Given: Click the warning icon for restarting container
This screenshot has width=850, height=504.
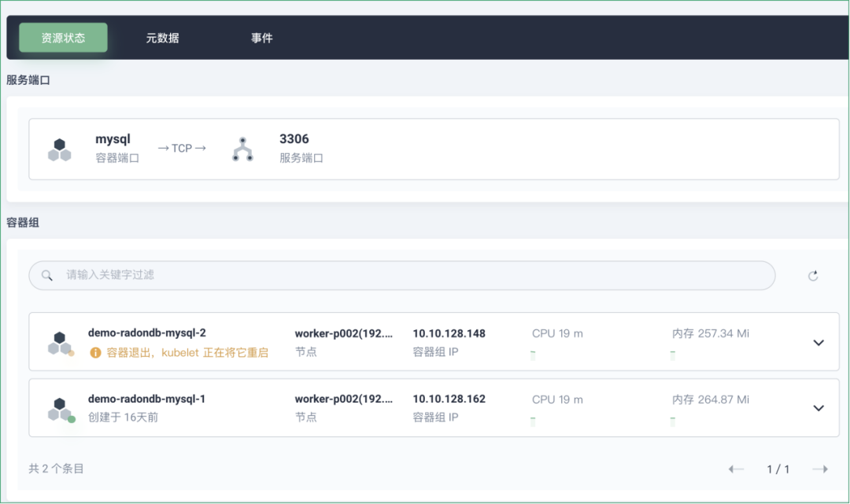Looking at the screenshot, I should (x=95, y=352).
